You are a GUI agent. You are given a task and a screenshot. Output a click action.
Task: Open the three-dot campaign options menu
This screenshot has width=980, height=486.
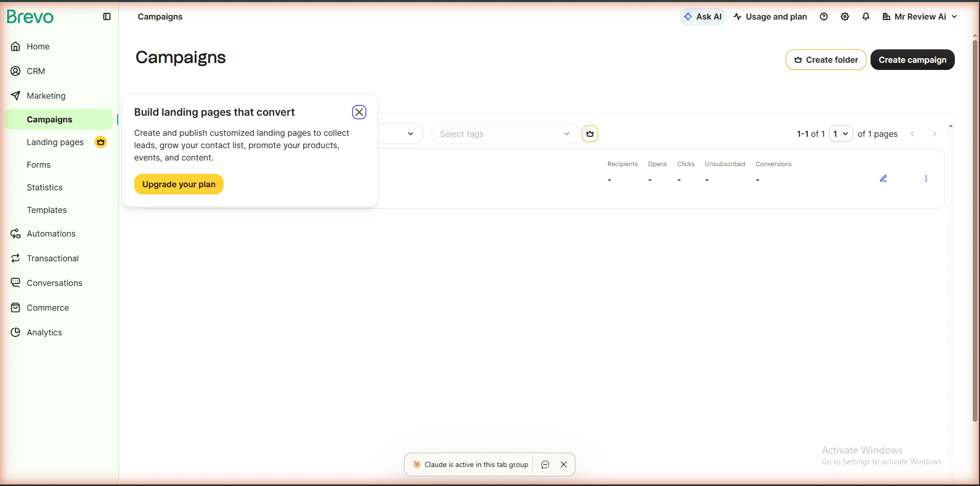tap(926, 178)
